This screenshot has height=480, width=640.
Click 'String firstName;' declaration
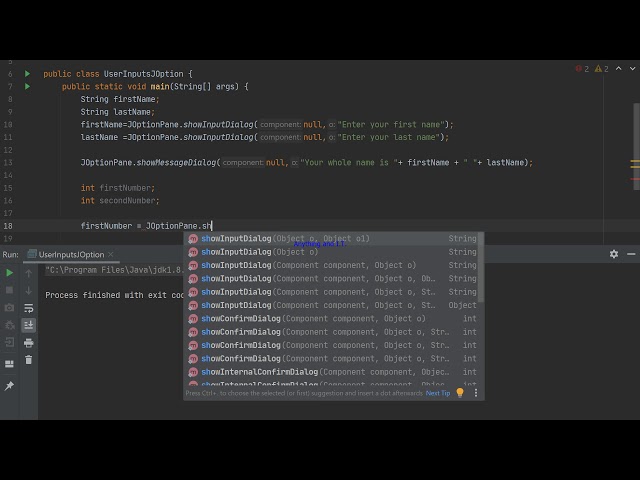[120, 99]
